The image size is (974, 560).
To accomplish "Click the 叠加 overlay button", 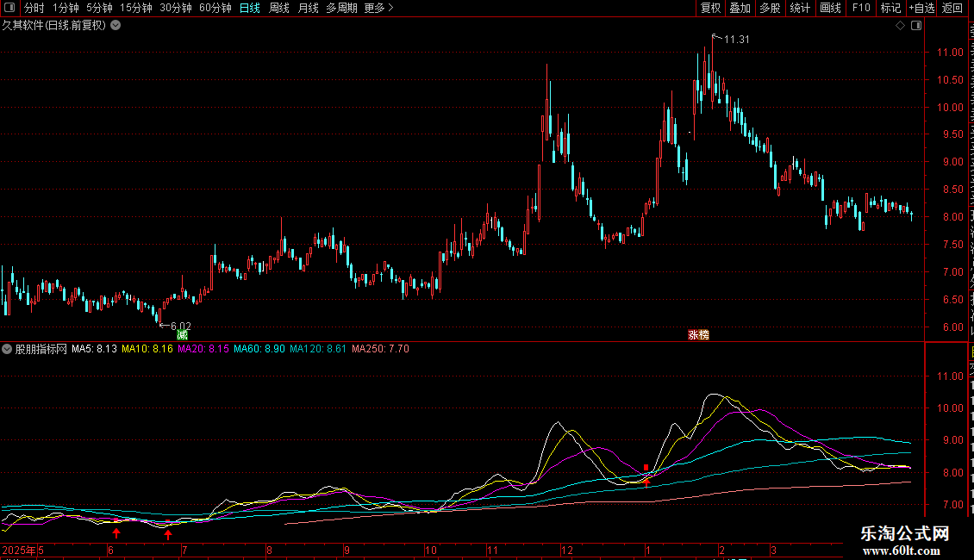I will click(x=740, y=8).
